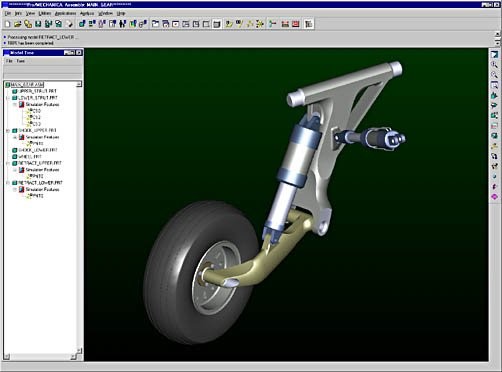Click Simulation Features icon under RETRACT_LOWER.PRT
Screen dimensions: 502x372
click(x=21, y=189)
